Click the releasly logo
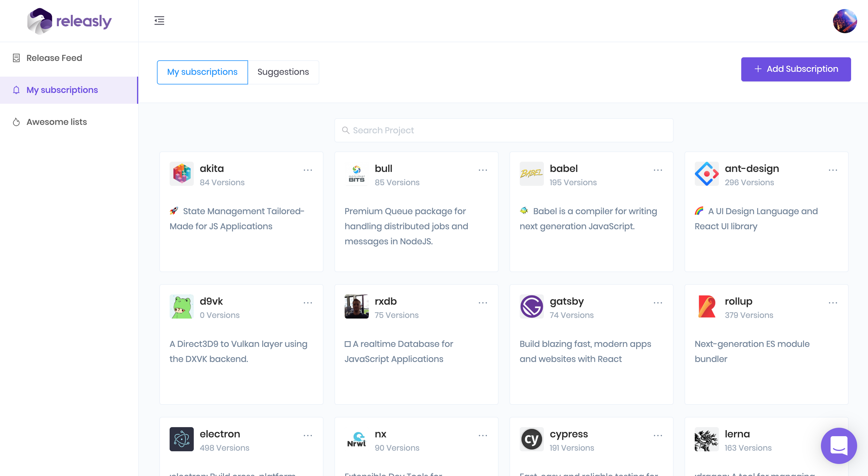 69,21
